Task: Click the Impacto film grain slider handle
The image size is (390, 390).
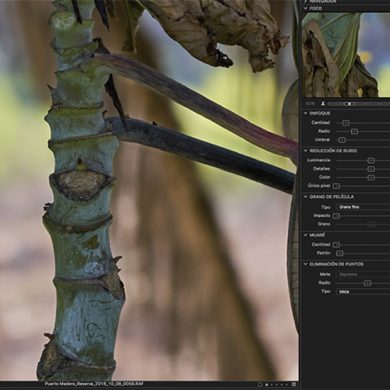Action: click(x=336, y=216)
